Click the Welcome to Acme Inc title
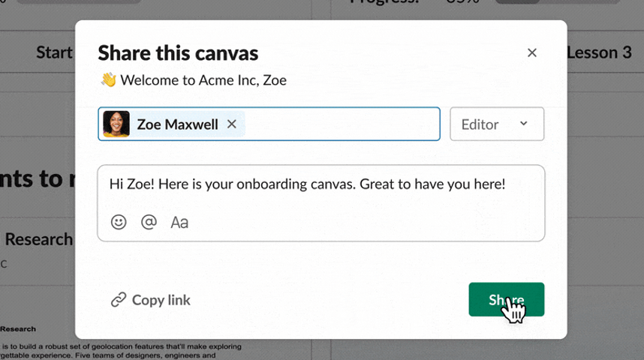Screen dimensions: 644x360 pos(203,80)
